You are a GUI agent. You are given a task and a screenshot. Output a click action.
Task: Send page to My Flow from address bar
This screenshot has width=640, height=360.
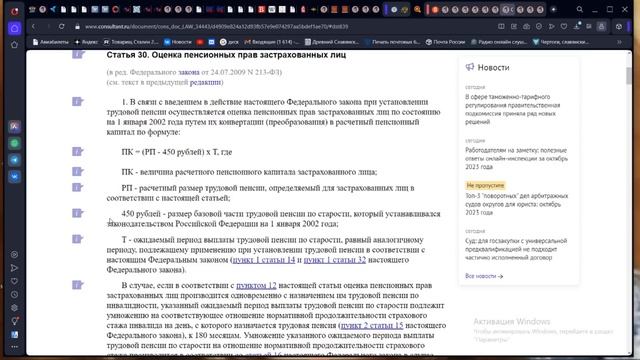(x=551, y=27)
